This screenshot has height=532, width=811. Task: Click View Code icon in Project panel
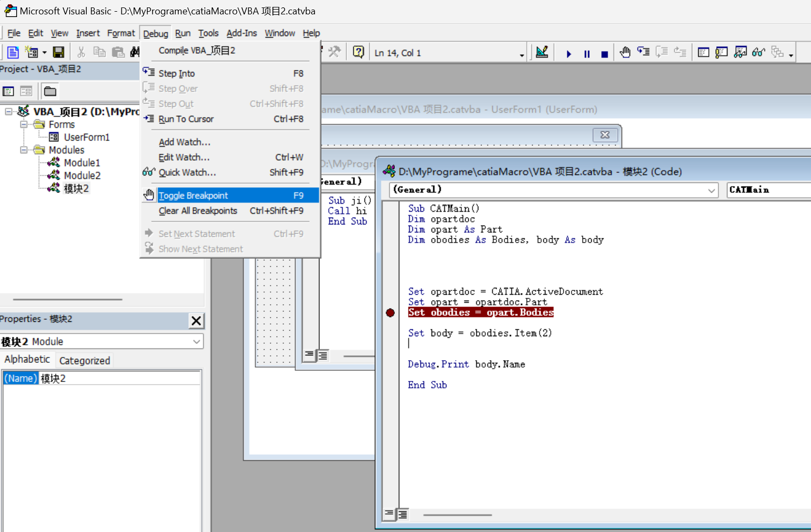[8, 91]
